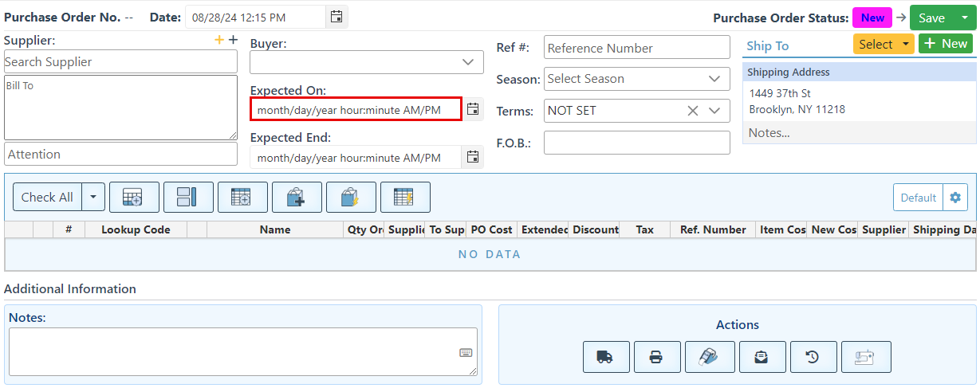The height and width of the screenshot is (388, 980).
Task: Open calendar picker for Expected On
Action: click(473, 109)
